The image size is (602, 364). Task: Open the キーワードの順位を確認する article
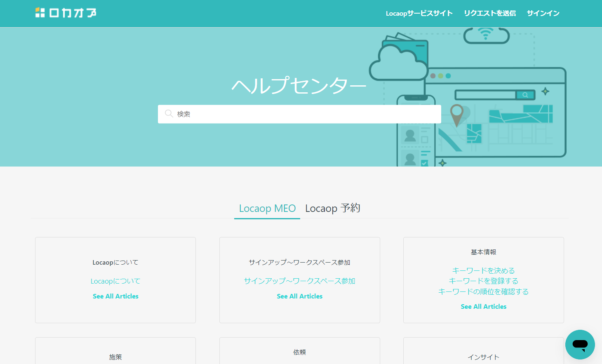click(x=483, y=291)
